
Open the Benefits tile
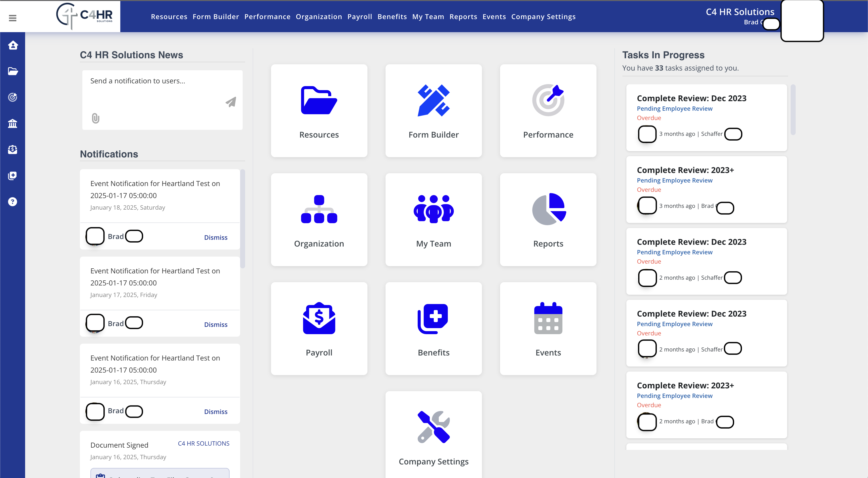click(433, 328)
